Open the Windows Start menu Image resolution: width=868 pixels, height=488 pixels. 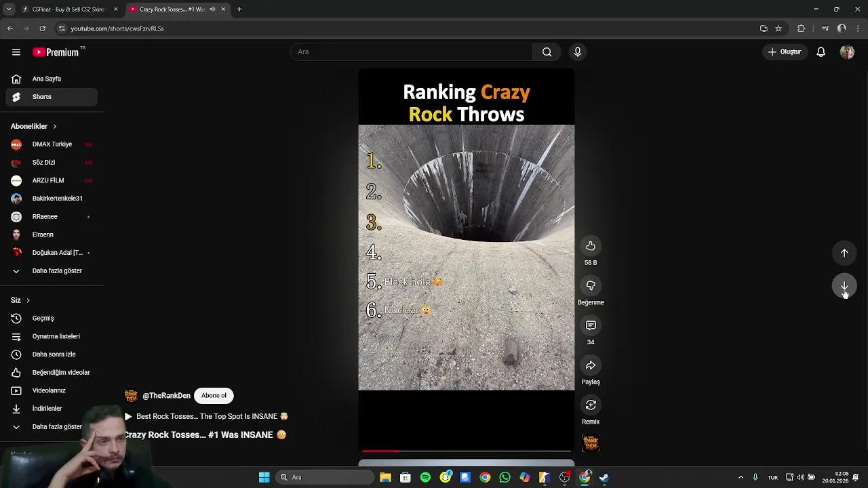point(264,477)
